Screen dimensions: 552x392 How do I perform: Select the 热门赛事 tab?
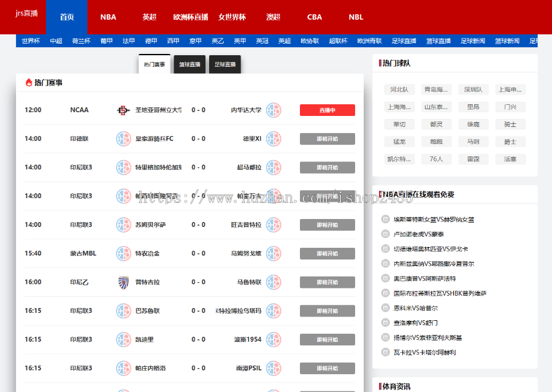(x=154, y=64)
